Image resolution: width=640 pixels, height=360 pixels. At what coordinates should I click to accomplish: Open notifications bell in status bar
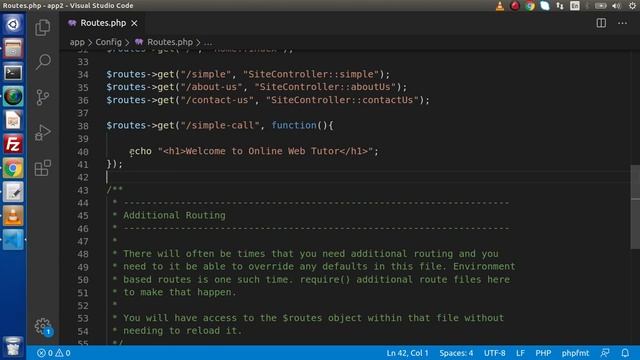[x=625, y=353]
